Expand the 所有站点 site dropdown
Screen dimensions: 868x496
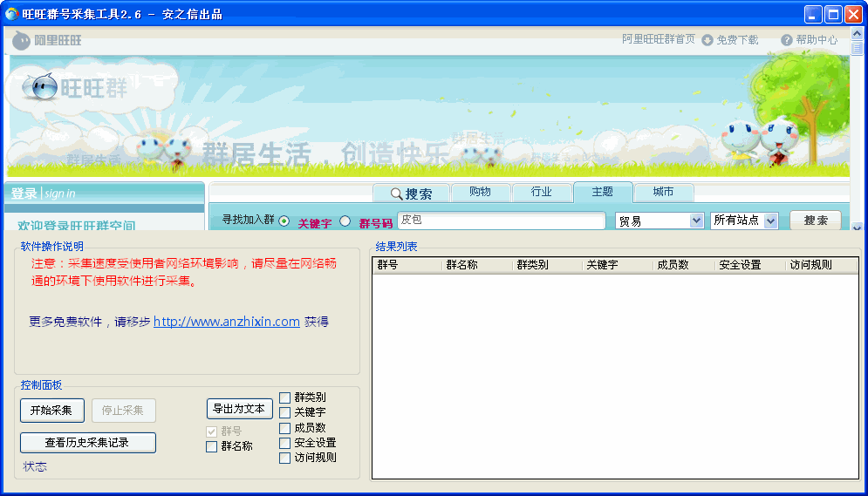click(x=770, y=221)
